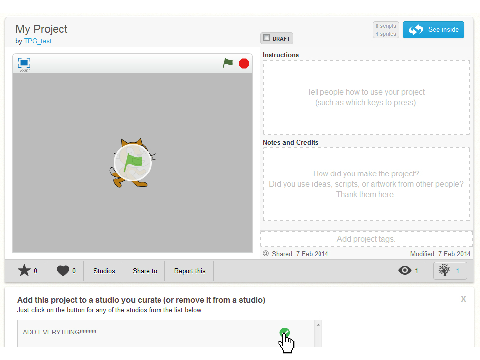This screenshot has height=360, width=480.
Task: Open the author profile link under My Project
Action: tap(38, 41)
